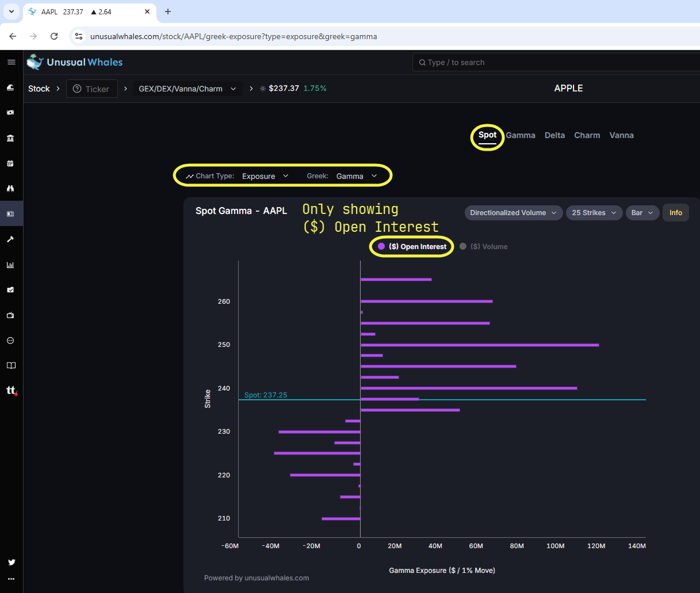700x593 pixels.
Task: Open the chat bubble sidebar icon
Action: (10, 341)
